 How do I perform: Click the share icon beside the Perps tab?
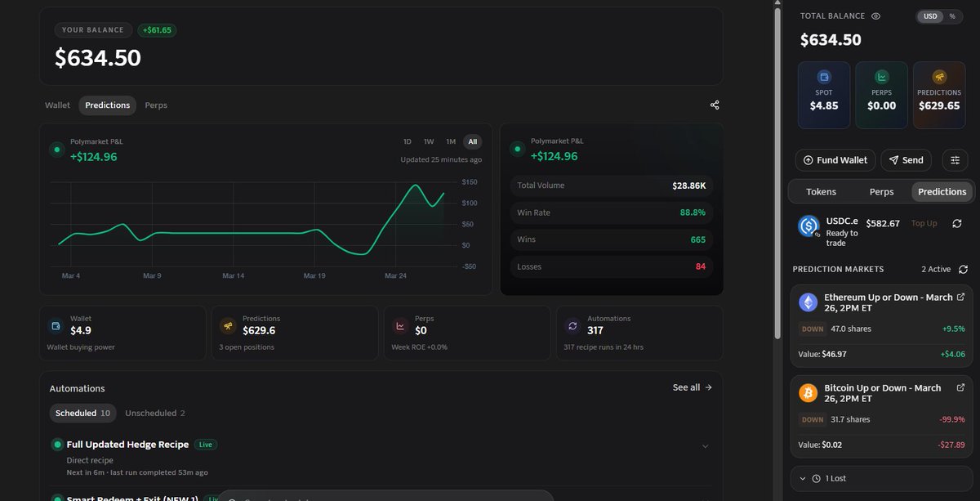coord(715,105)
